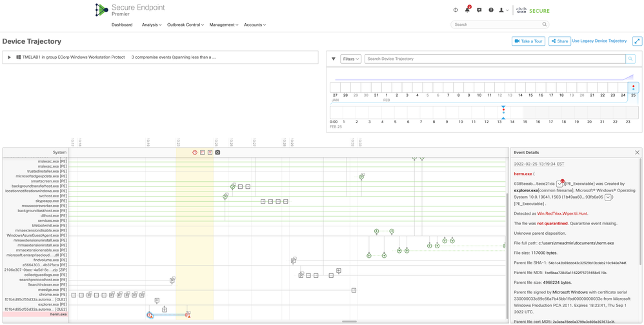Close the Event Details panel
The image size is (644, 325).
(x=637, y=152)
